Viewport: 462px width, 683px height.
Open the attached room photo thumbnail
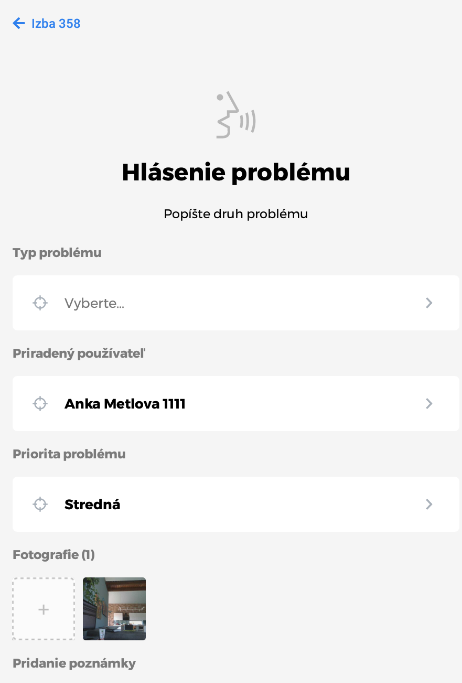point(115,609)
